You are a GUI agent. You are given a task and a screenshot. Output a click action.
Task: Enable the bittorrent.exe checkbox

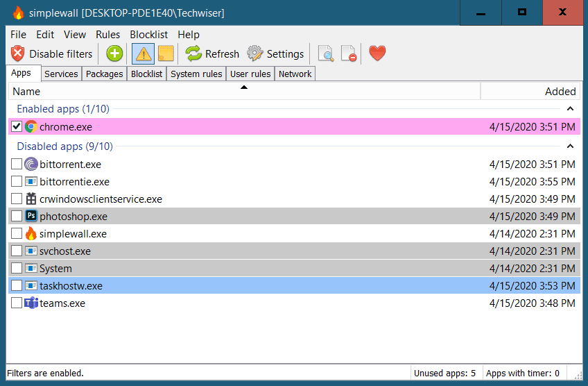(17, 165)
